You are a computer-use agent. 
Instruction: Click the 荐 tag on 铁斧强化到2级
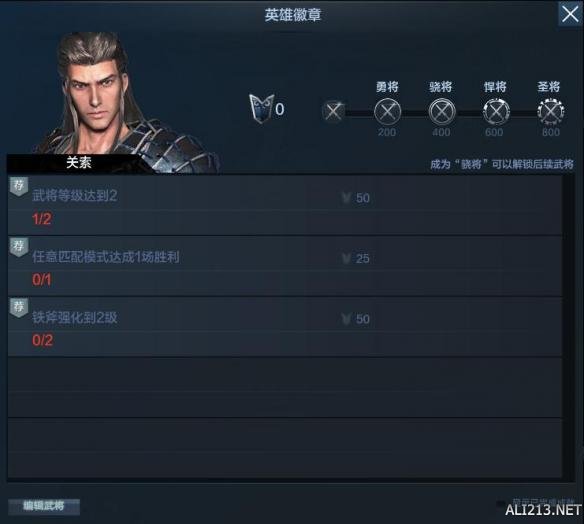pyautogui.click(x=19, y=308)
